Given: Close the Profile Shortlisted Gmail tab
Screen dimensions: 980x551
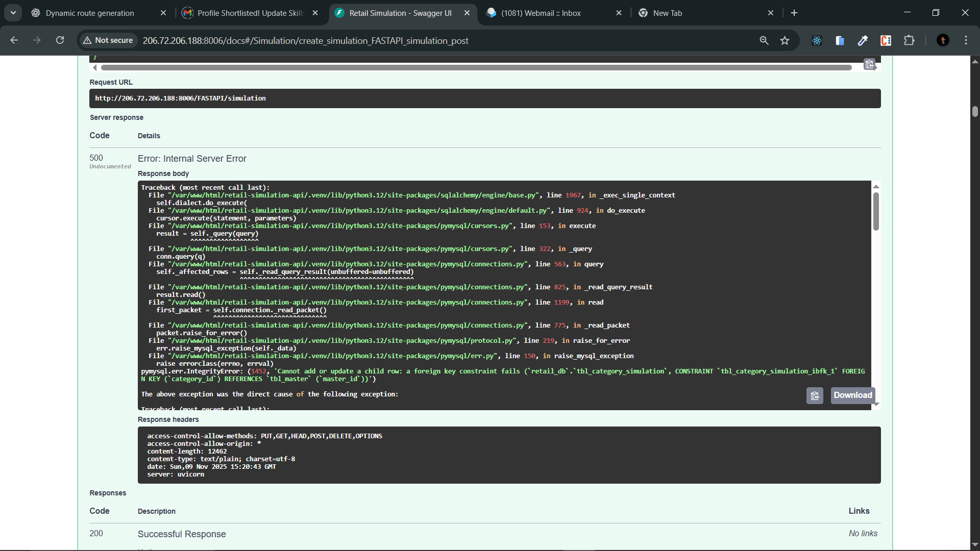Looking at the screenshot, I should click(x=315, y=13).
